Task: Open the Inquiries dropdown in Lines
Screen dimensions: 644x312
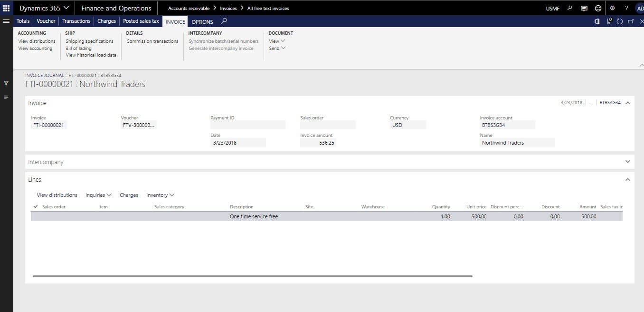Action: (99, 195)
